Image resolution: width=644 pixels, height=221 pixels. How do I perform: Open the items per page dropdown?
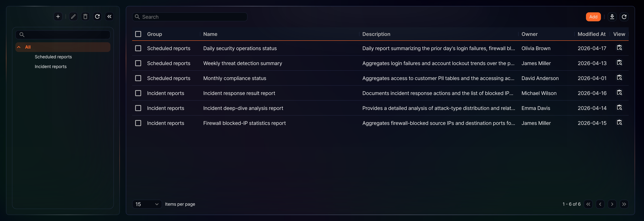(x=147, y=204)
